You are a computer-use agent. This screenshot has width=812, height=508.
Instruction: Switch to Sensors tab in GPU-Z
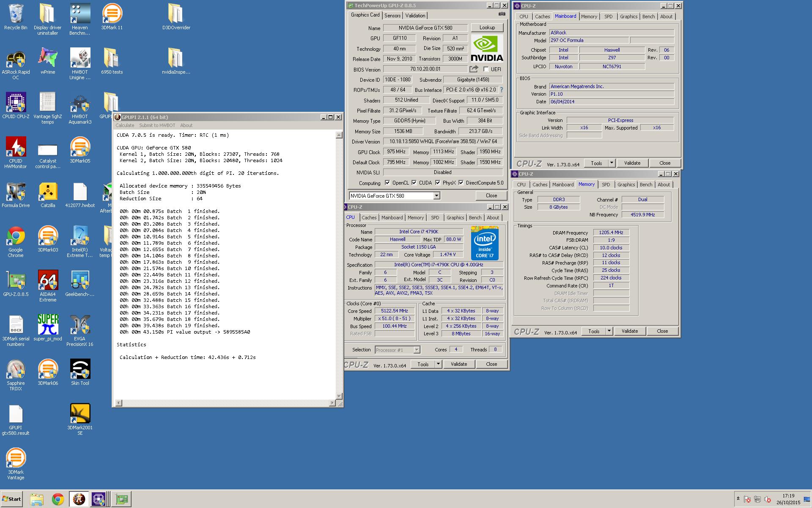[392, 16]
